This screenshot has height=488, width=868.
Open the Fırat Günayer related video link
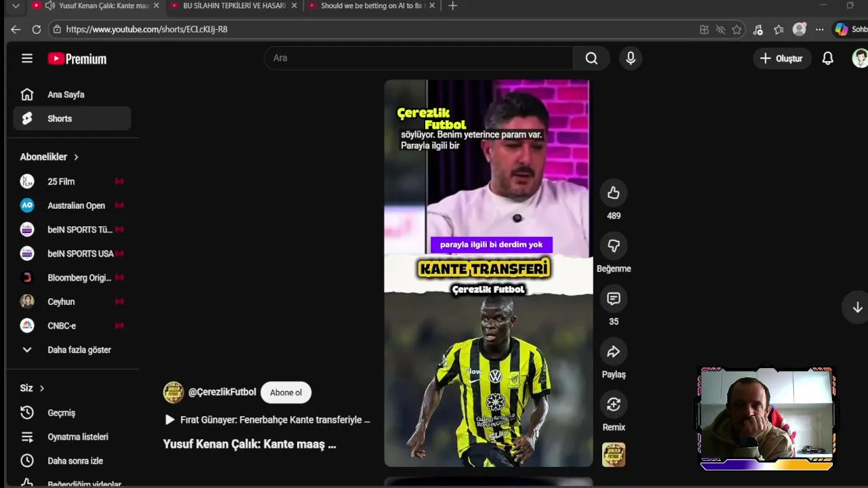267,420
